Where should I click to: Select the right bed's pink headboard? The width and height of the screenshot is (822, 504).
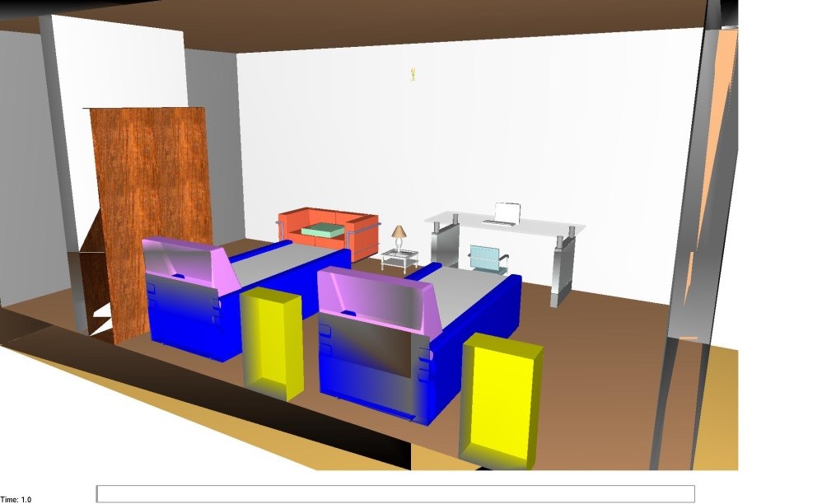click(375, 299)
